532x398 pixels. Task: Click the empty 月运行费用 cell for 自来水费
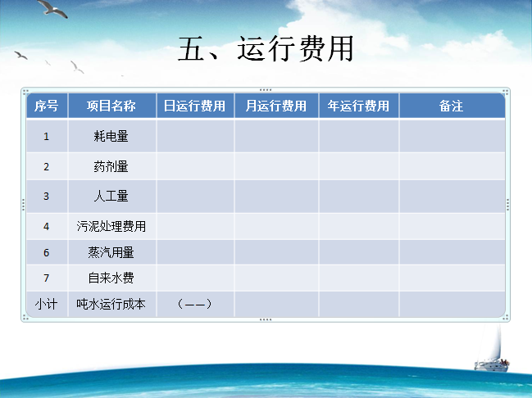tap(276, 278)
